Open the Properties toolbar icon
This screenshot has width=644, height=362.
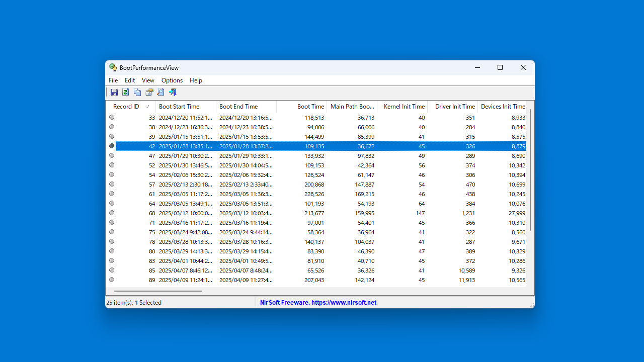(149, 92)
